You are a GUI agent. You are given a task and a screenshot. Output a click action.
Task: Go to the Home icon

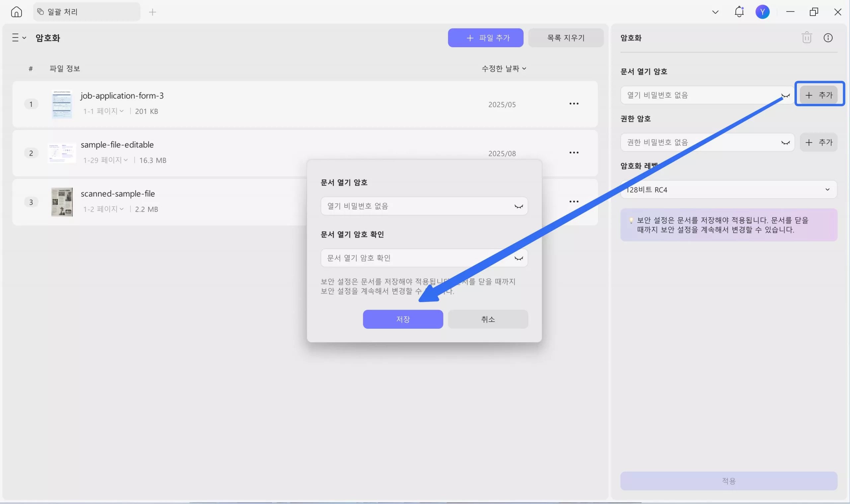tap(16, 12)
